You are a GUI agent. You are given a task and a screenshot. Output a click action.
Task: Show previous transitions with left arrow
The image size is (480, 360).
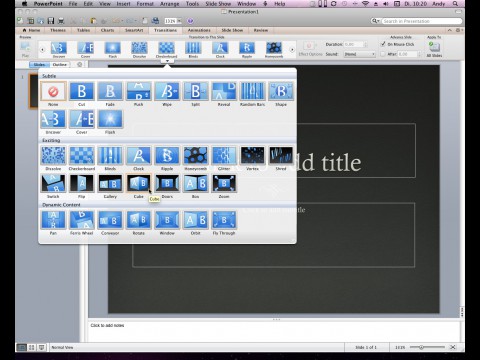click(42, 50)
